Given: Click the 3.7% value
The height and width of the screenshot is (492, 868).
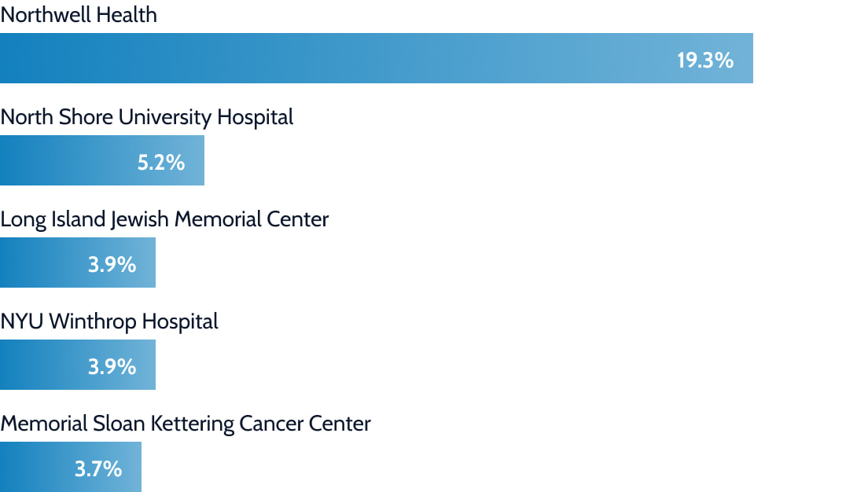Looking at the screenshot, I should point(98,469).
